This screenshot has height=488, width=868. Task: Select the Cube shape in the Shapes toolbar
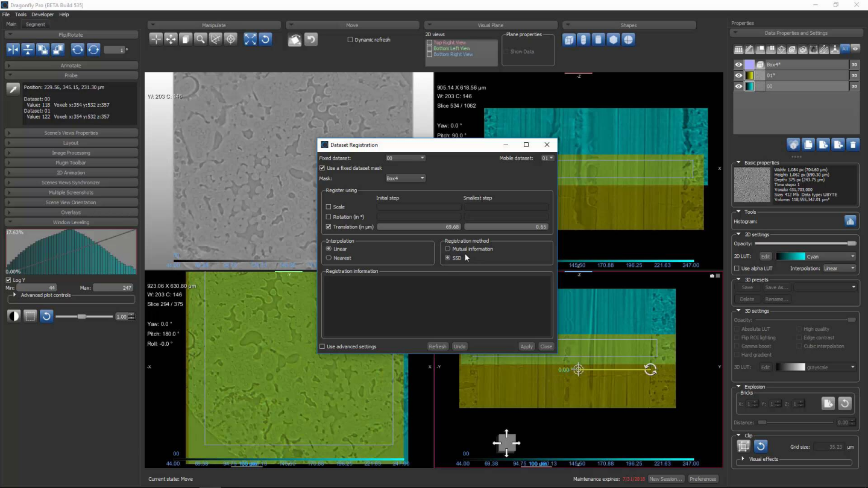569,39
